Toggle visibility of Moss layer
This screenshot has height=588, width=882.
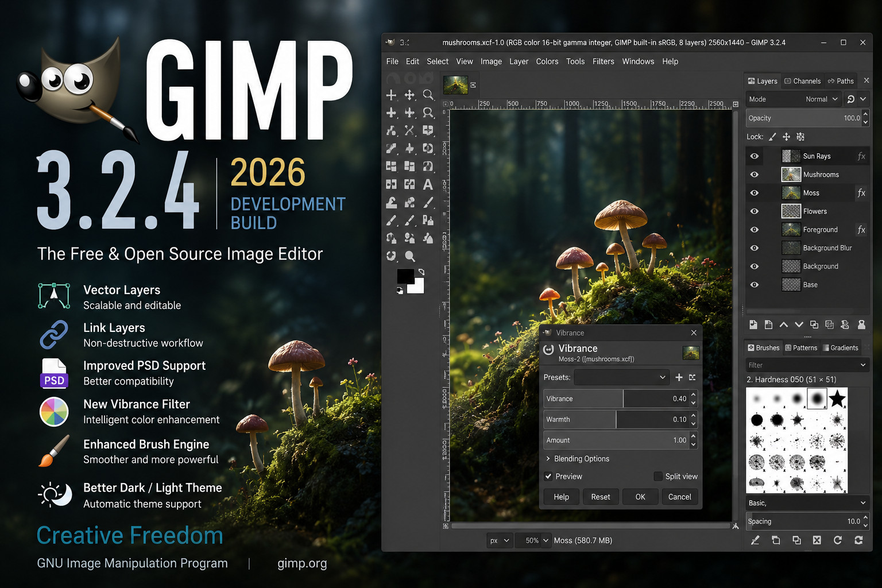coord(755,193)
